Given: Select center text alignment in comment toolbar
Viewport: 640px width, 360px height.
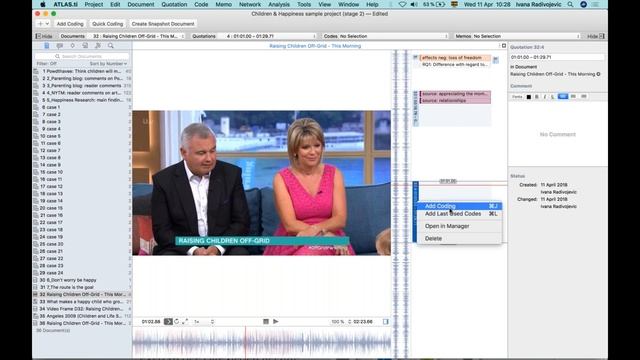Looking at the screenshot, I should pyautogui.click(x=573, y=96).
